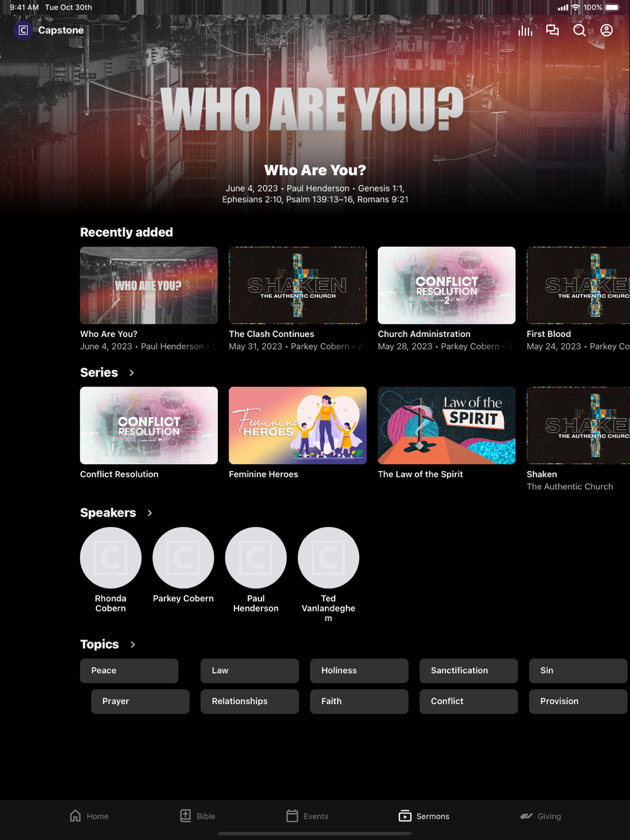630x840 pixels.
Task: Switch to the Bible tab label
Action: click(x=206, y=816)
